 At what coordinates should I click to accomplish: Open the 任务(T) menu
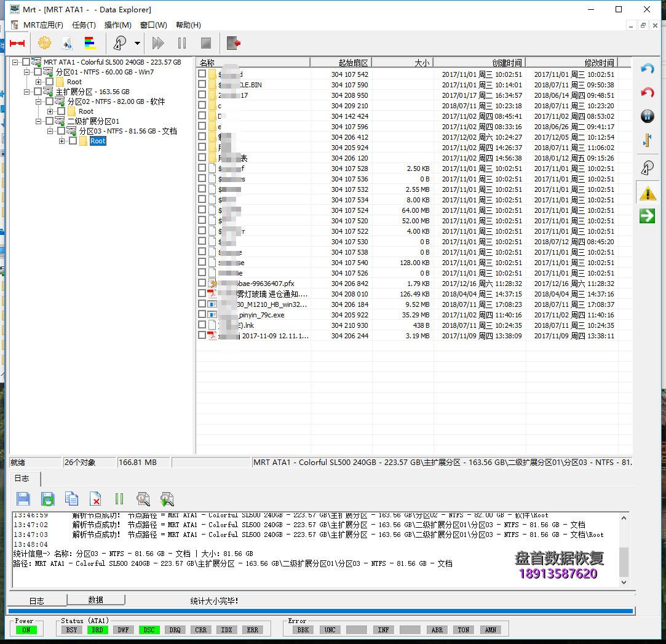pyautogui.click(x=84, y=25)
